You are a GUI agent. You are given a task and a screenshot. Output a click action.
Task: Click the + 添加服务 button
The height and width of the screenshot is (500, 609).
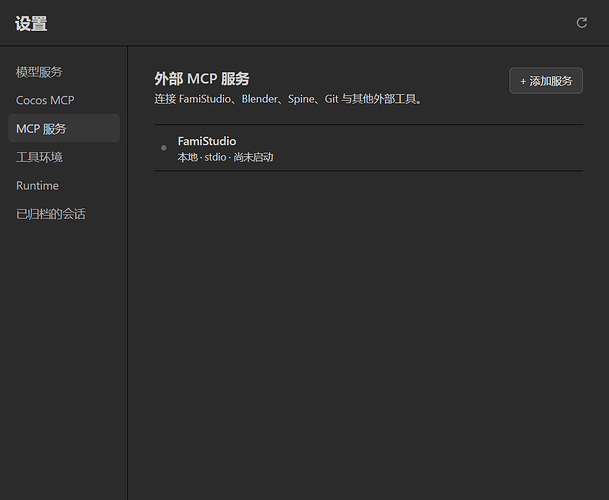546,81
